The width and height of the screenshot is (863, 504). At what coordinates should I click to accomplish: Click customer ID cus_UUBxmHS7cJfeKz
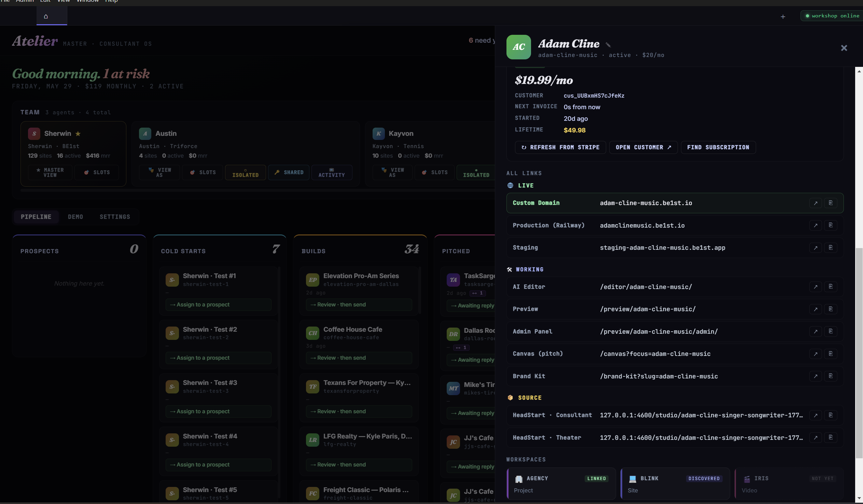594,96
